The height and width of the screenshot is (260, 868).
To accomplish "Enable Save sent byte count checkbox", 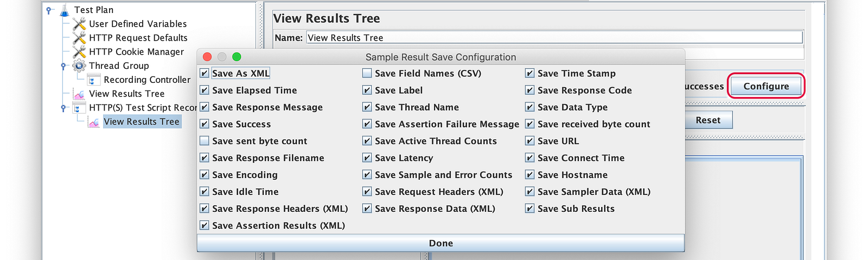I will click(x=204, y=141).
